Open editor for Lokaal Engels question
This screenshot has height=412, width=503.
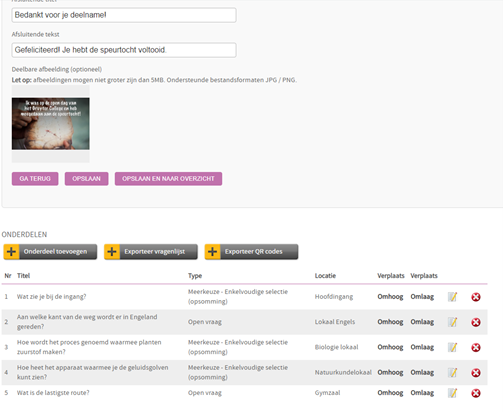(x=452, y=322)
